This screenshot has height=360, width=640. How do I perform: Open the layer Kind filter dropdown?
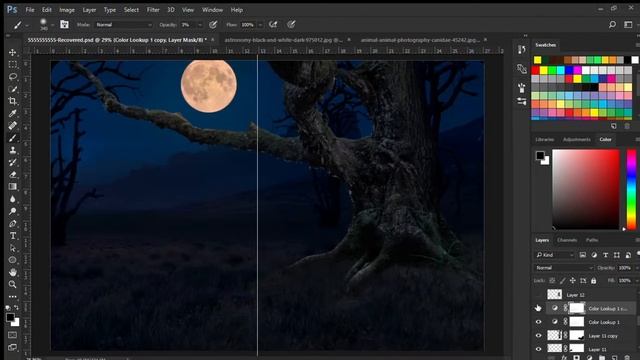click(555, 255)
